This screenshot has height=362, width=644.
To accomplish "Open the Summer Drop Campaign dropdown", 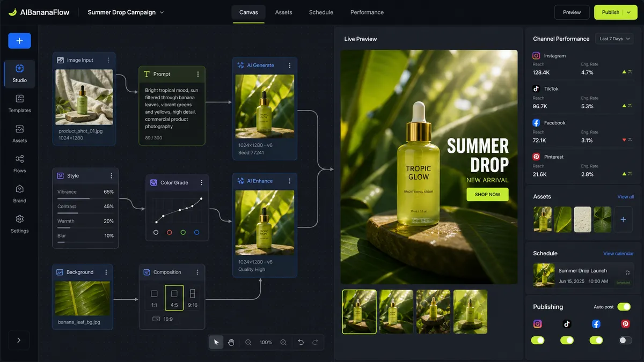I will 126,12.
